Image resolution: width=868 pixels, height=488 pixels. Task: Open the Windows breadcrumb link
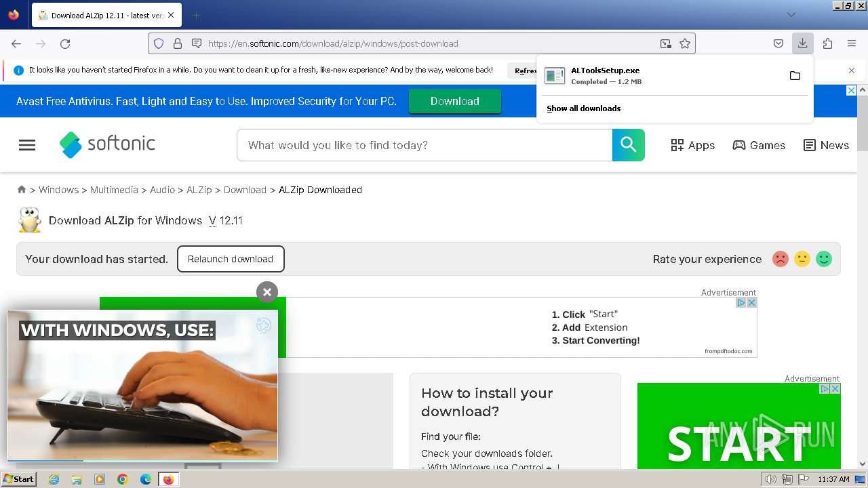(x=58, y=190)
